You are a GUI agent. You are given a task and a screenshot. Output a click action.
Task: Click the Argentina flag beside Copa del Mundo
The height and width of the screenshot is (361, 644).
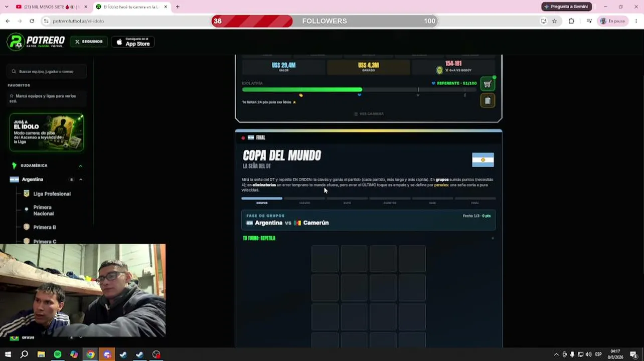tap(483, 160)
